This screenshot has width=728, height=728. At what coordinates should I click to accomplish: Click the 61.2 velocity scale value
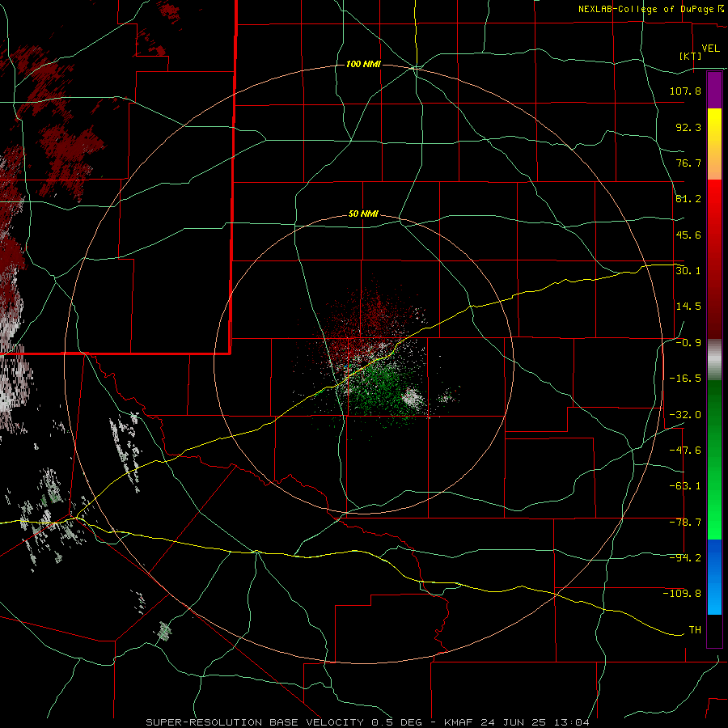tap(688, 199)
